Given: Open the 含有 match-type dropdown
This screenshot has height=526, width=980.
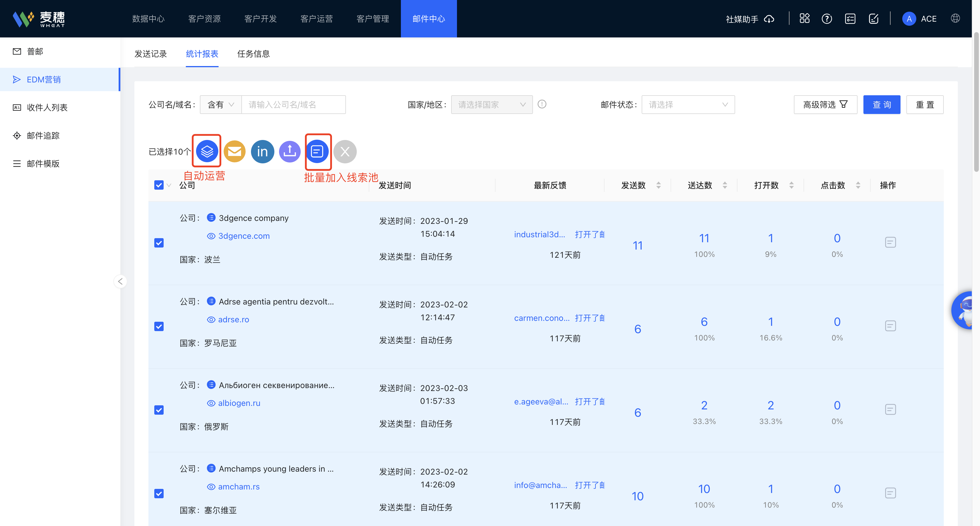Looking at the screenshot, I should 221,105.
